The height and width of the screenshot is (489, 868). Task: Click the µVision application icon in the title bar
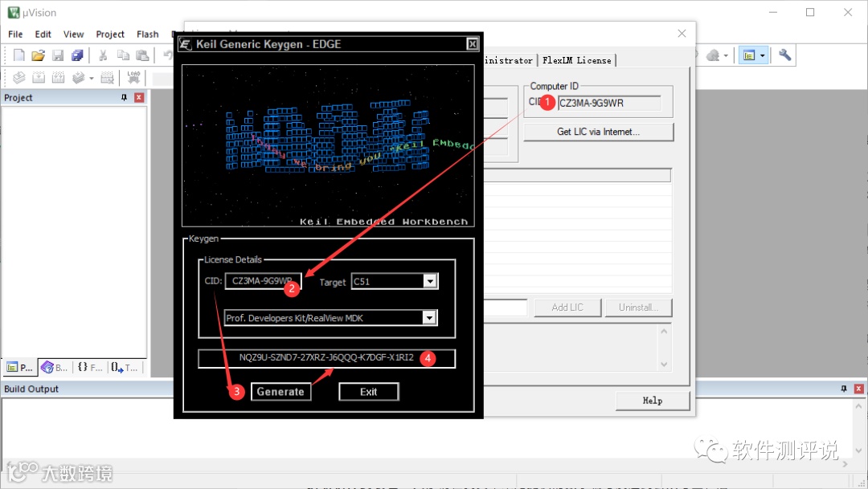coord(14,12)
